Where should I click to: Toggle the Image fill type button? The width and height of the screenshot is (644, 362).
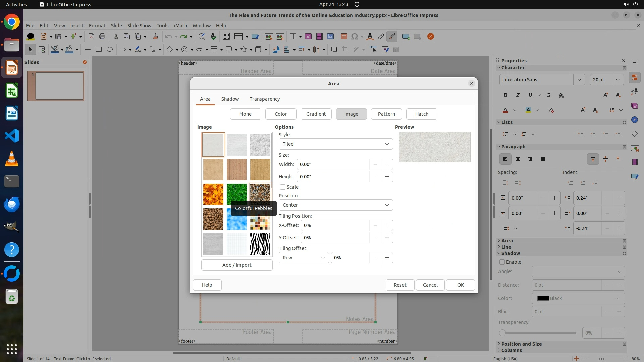(351, 114)
